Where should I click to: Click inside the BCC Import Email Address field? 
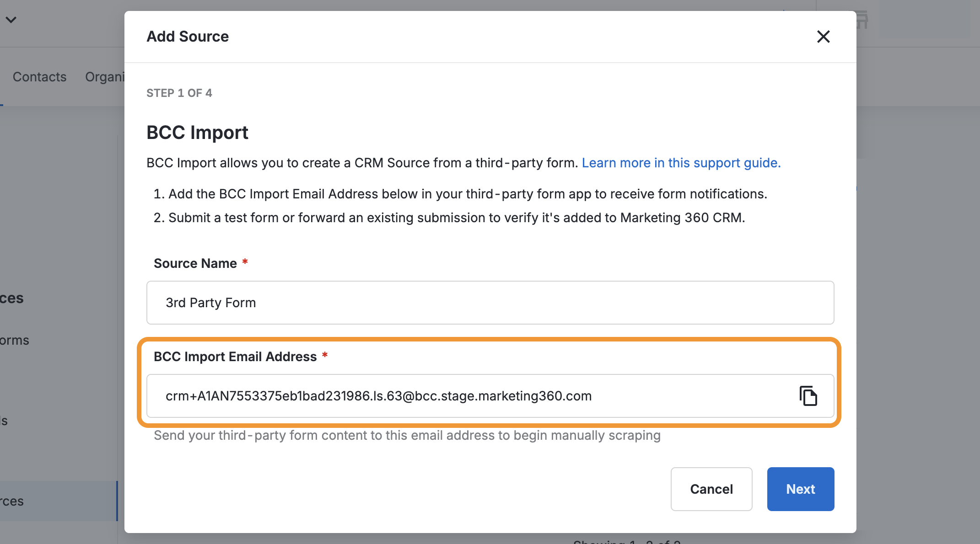coord(467,396)
